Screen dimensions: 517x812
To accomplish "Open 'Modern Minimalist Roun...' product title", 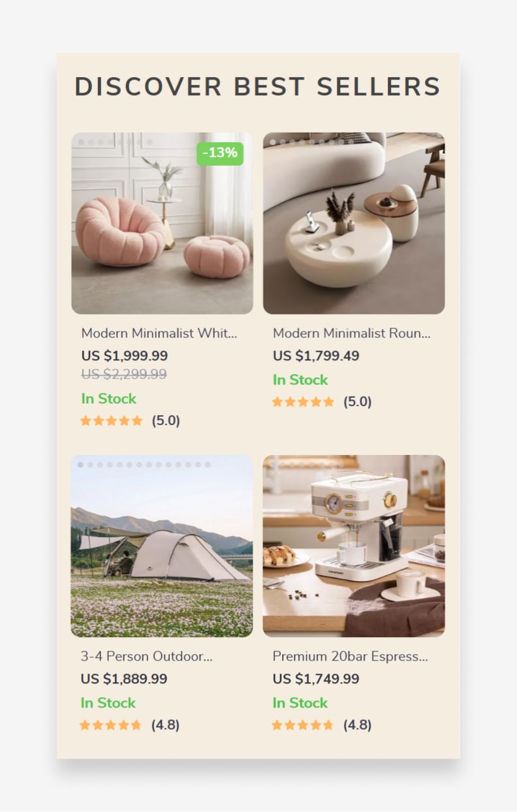I will point(352,333).
